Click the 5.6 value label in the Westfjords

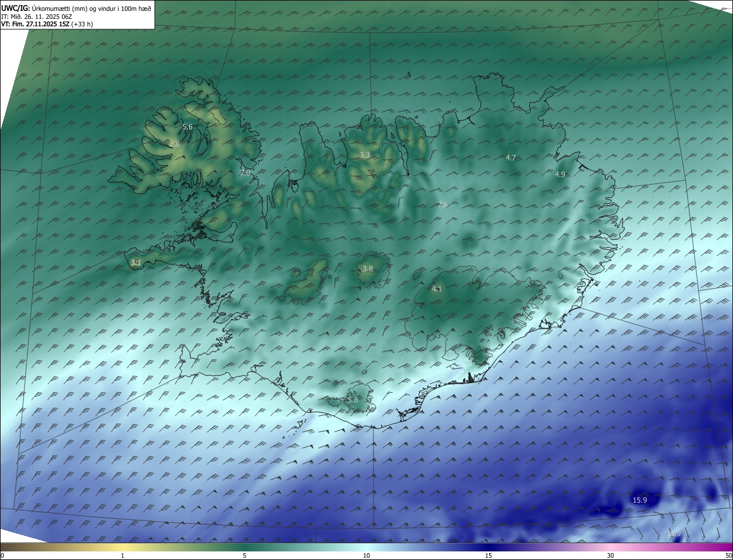[187, 127]
